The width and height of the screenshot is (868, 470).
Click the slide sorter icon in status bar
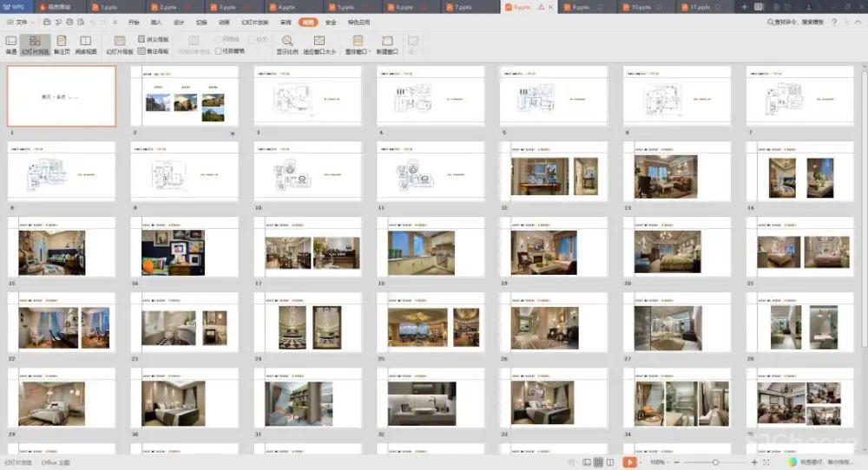click(598, 462)
